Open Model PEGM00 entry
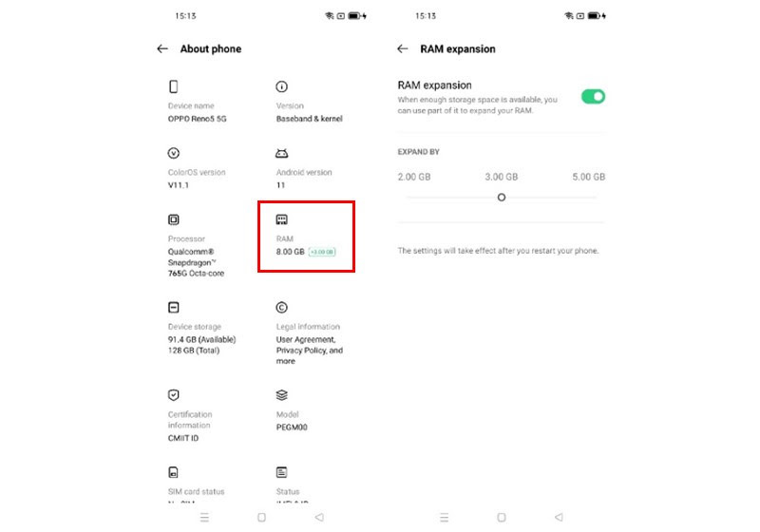This screenshot has width=760, height=532. [292, 421]
